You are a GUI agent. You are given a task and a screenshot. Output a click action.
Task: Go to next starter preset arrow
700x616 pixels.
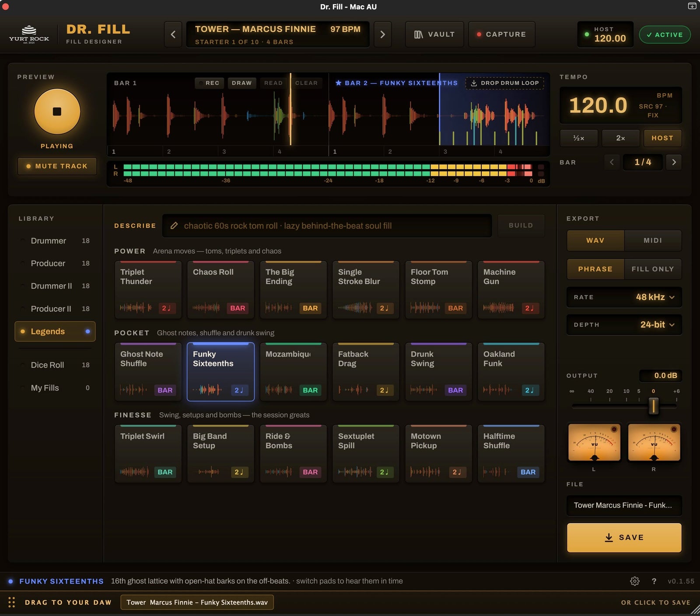[x=382, y=35]
